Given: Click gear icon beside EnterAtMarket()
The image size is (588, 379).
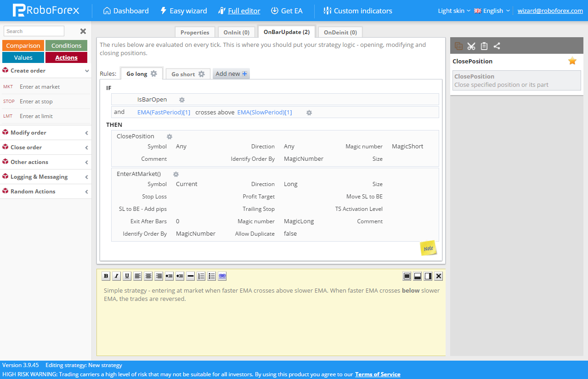Looking at the screenshot, I should pos(175,174).
